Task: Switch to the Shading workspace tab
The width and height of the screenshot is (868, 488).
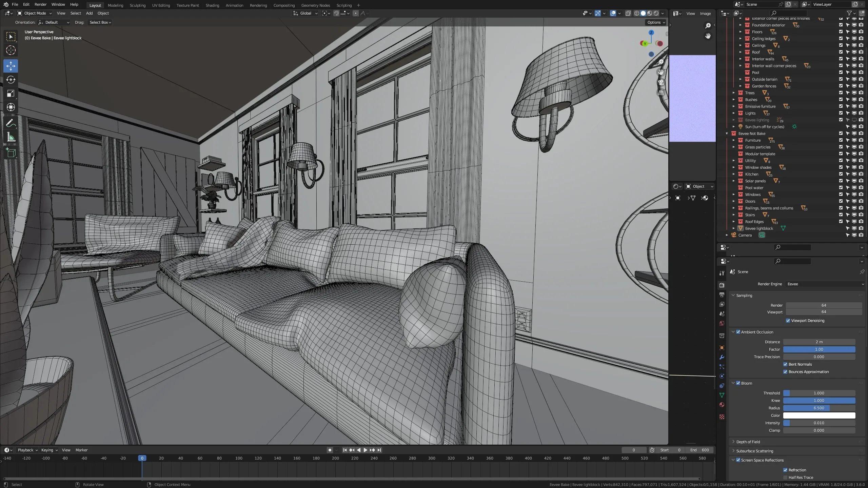Action: point(212,5)
